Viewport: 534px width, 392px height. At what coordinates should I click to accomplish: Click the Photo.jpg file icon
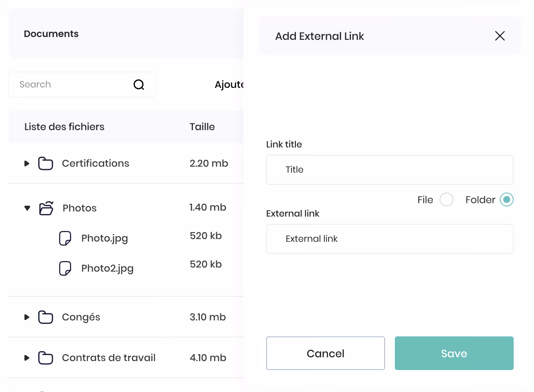click(x=65, y=238)
